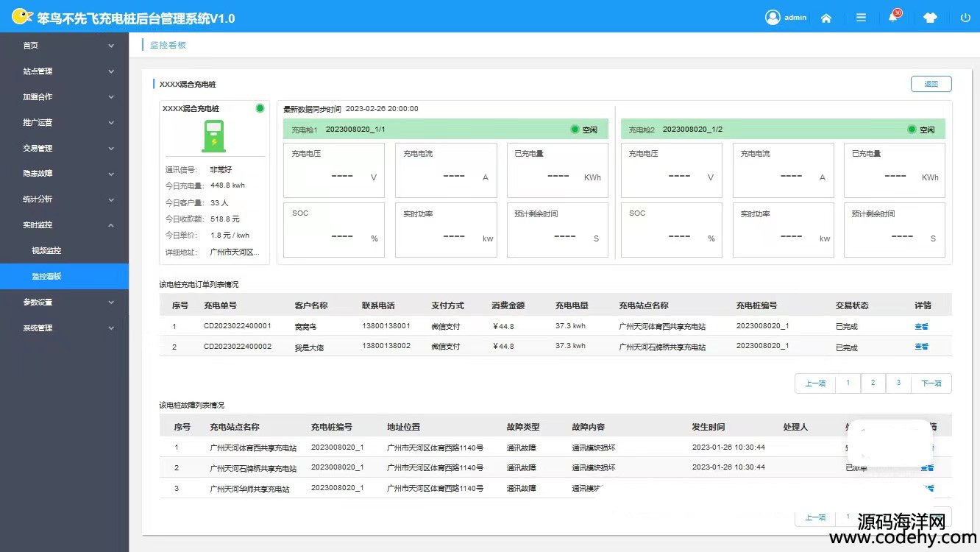Collapse the 实时监控 sidebar section

[64, 225]
